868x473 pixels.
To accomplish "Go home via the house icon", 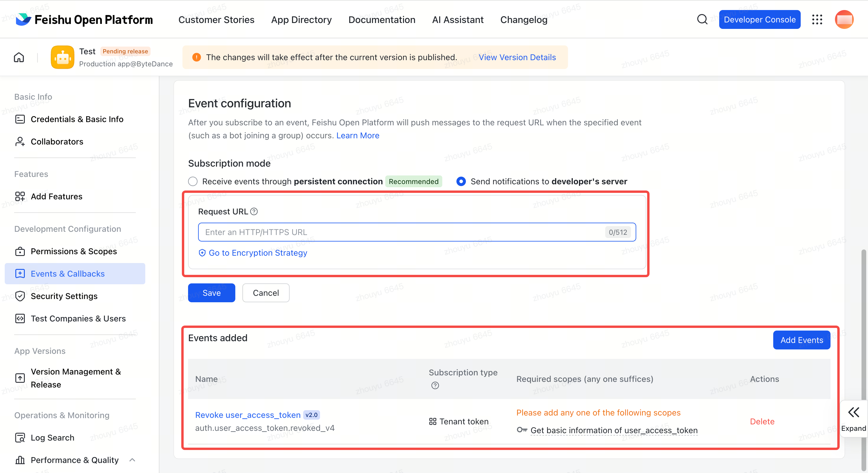I will pyautogui.click(x=19, y=57).
